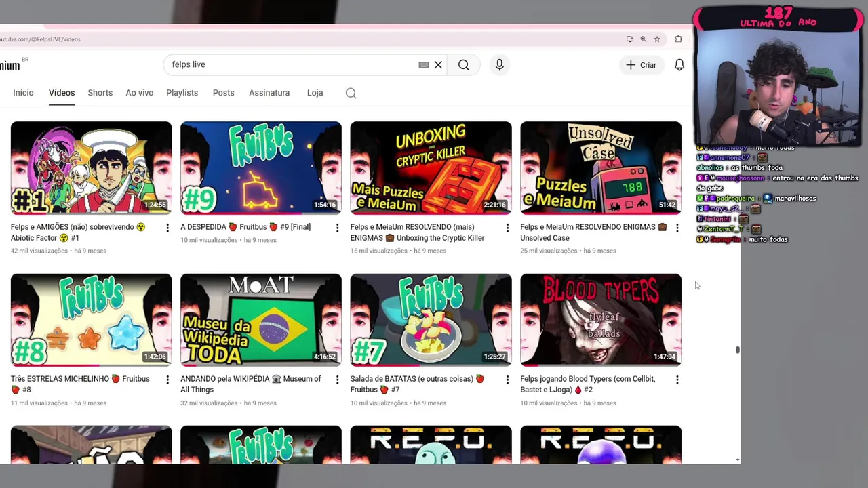
Task: Open options menu for Abiotic Factor #1 video
Action: tap(167, 228)
